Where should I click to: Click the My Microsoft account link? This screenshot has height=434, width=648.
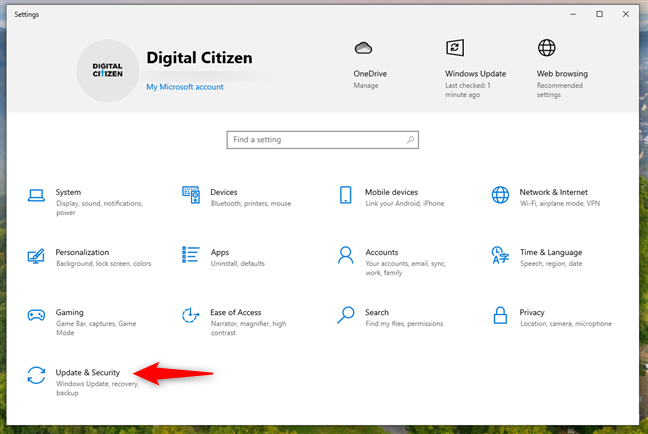tap(184, 87)
